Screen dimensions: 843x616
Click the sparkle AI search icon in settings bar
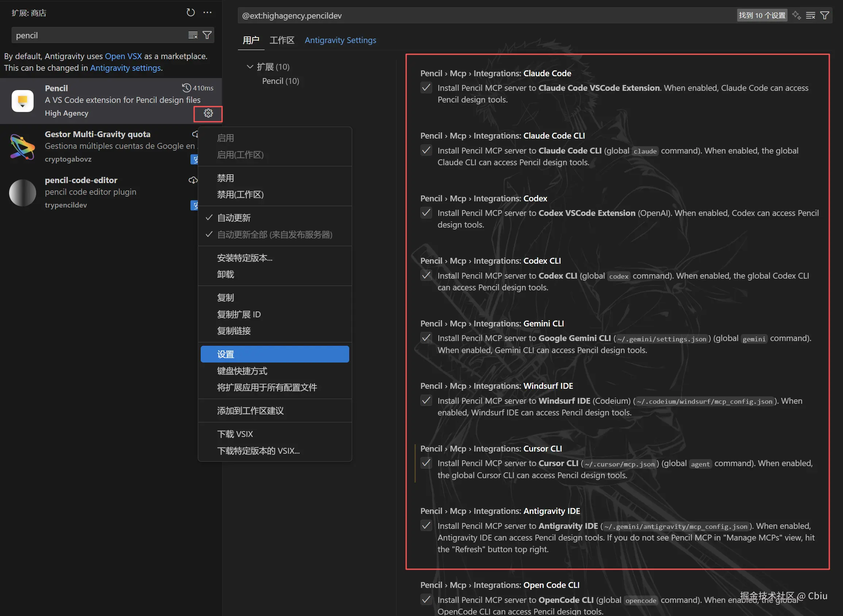[x=796, y=15]
